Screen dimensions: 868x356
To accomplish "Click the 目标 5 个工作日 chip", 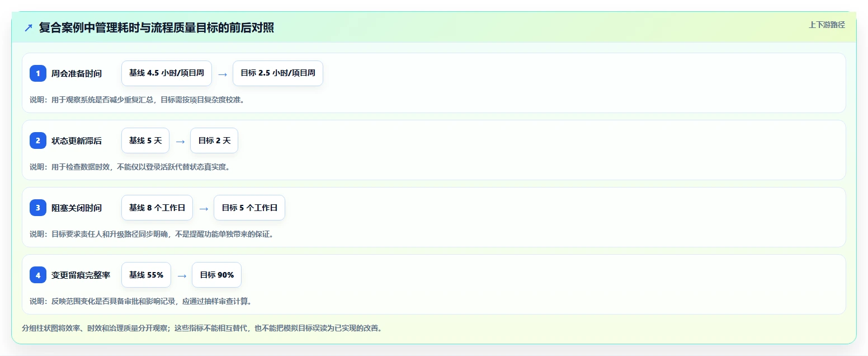I will [x=249, y=208].
